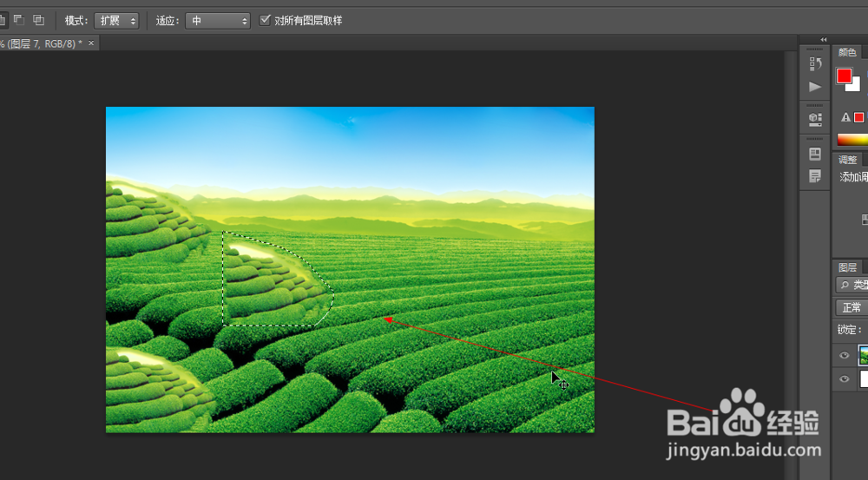Pick a color from the color ramp

click(852, 140)
